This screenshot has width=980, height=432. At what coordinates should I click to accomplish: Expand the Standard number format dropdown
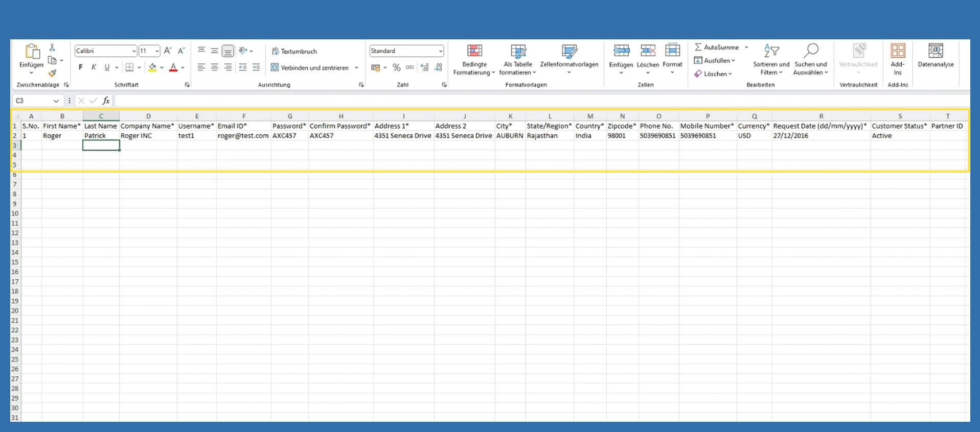point(440,51)
